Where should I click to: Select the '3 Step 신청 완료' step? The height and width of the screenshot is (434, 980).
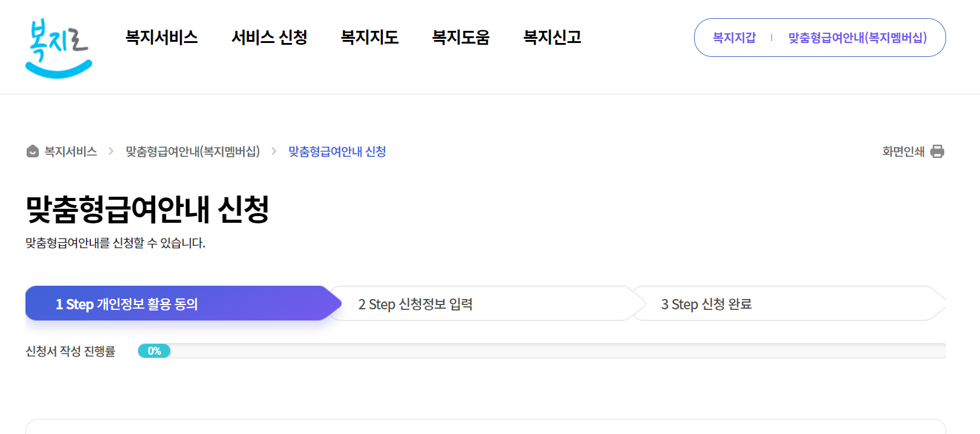coord(707,303)
